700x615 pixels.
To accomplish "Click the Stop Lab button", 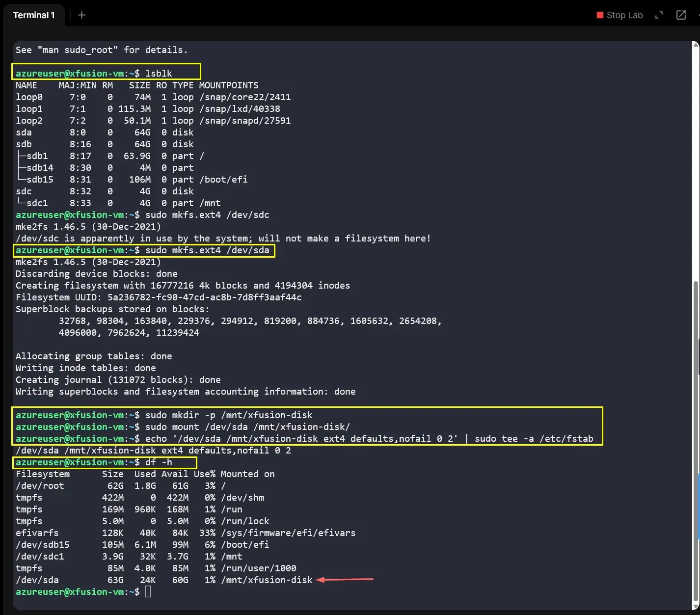I will tap(619, 15).
